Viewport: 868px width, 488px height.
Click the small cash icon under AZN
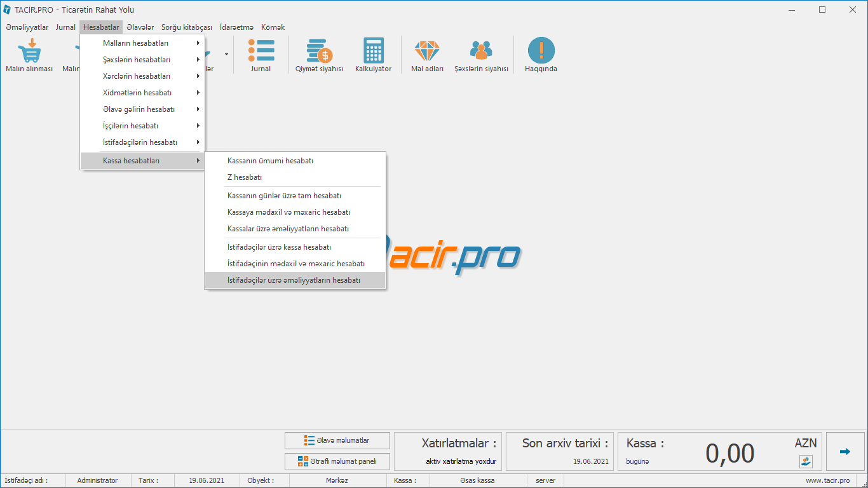806,461
